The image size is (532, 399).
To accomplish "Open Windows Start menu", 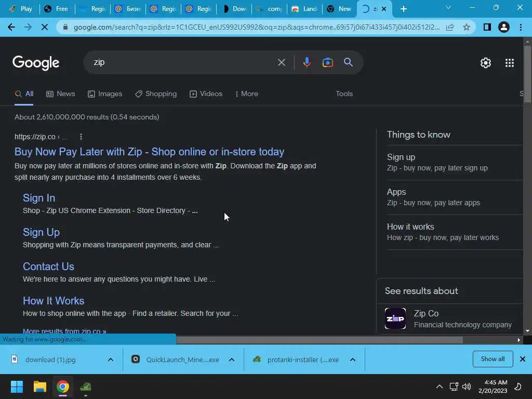I will pyautogui.click(x=17, y=387).
